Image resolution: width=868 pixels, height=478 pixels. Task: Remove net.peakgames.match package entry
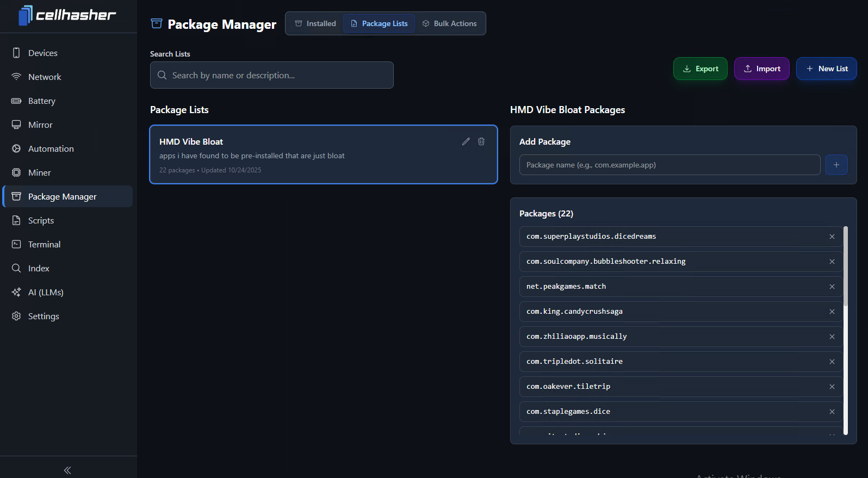pyautogui.click(x=832, y=287)
